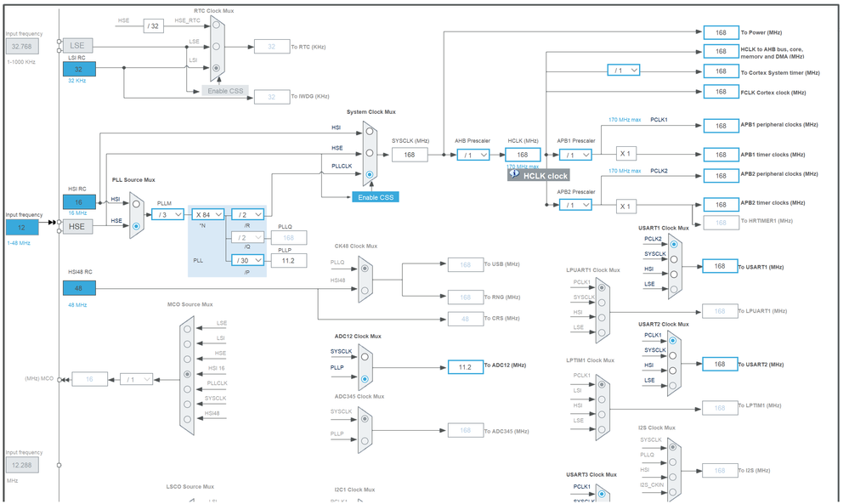
Task: Select HSI in System Clock Mux
Action: [x=370, y=132]
